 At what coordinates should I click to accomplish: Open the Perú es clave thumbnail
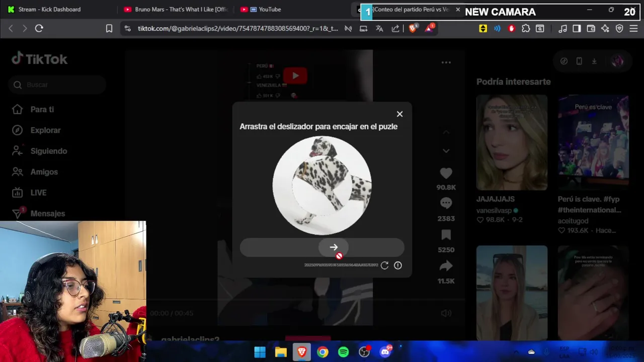pos(593,142)
